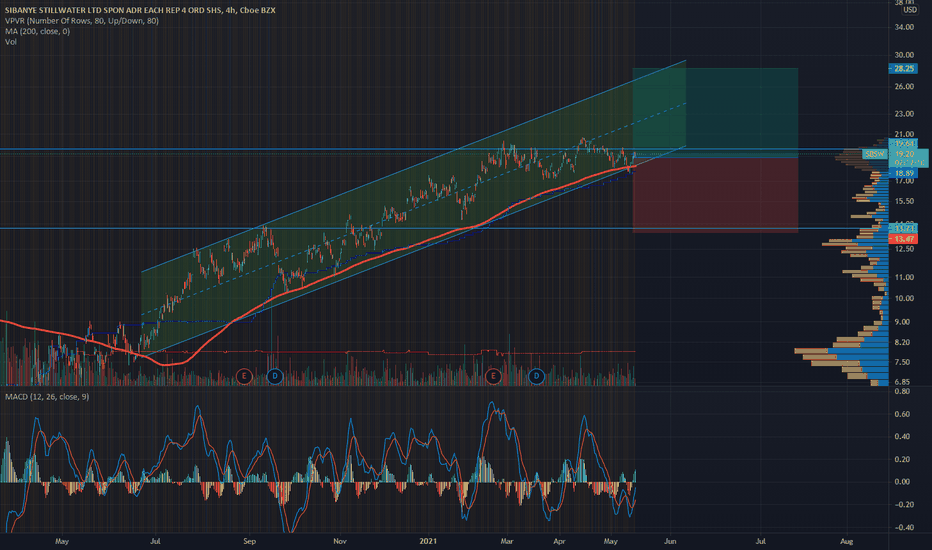Click the 19.20 current price label
This screenshot has width=932, height=550.
(904, 153)
